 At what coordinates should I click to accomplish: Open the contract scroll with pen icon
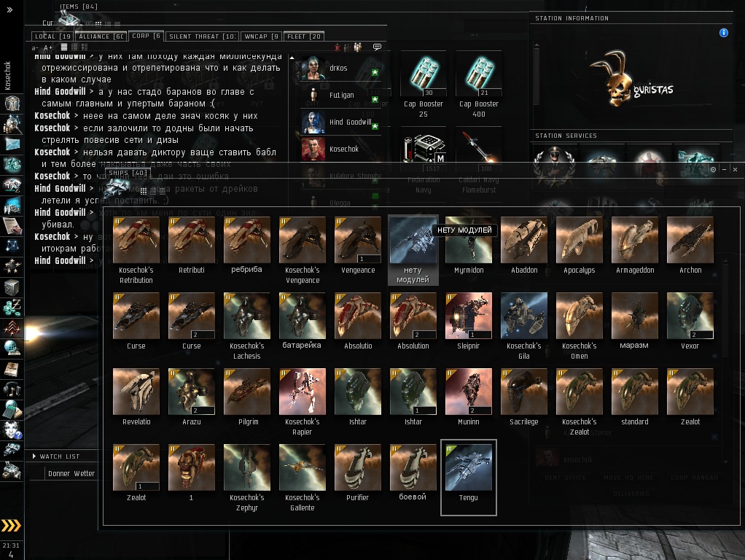12,226
